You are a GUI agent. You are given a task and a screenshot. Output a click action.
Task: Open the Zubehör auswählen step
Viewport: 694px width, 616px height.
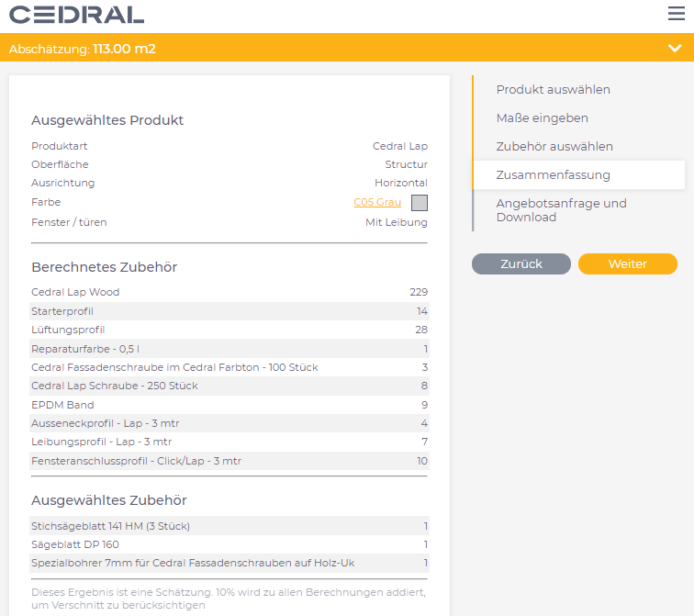click(x=554, y=147)
